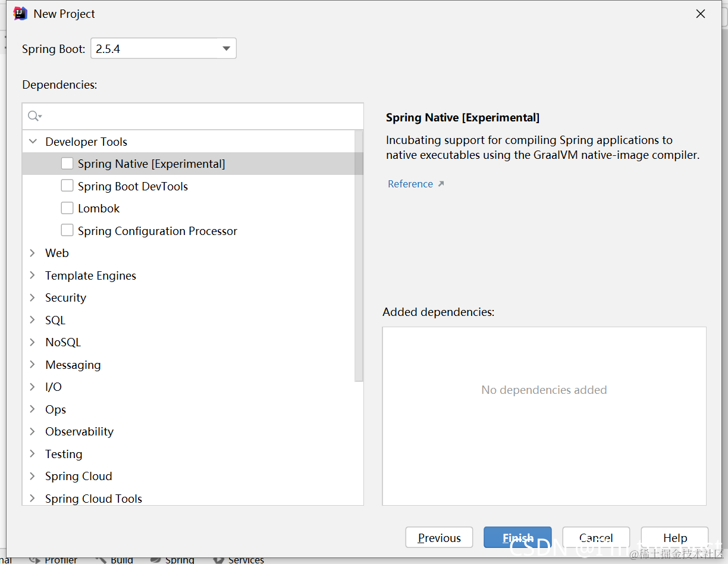Viewport: 728px width, 564px height.
Task: Open the Spring tool window tab behind dialog
Action: (172, 560)
